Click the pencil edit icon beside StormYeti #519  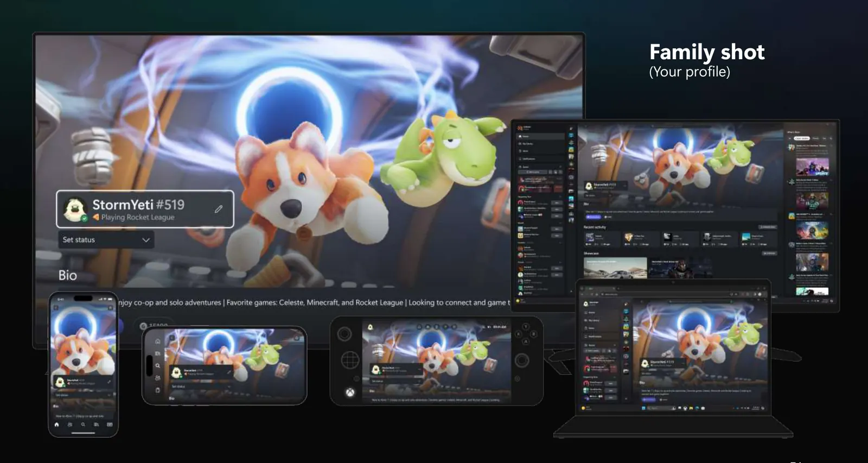(219, 209)
